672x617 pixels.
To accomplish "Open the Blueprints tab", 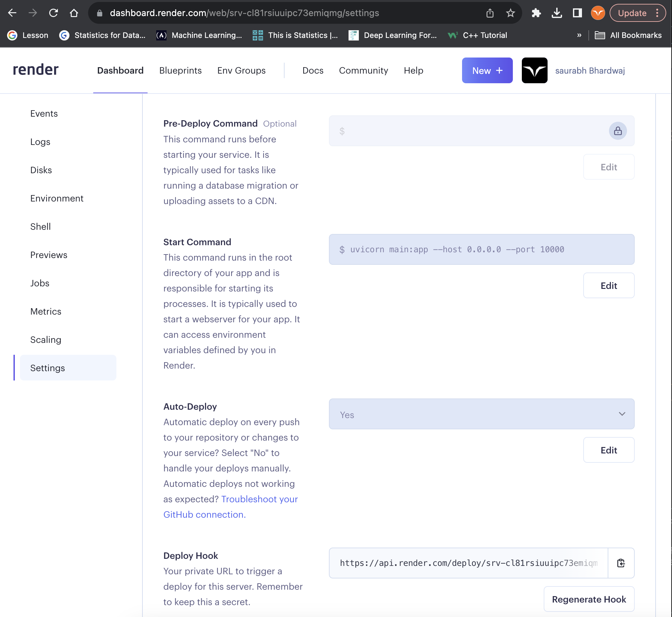I will click(x=180, y=70).
